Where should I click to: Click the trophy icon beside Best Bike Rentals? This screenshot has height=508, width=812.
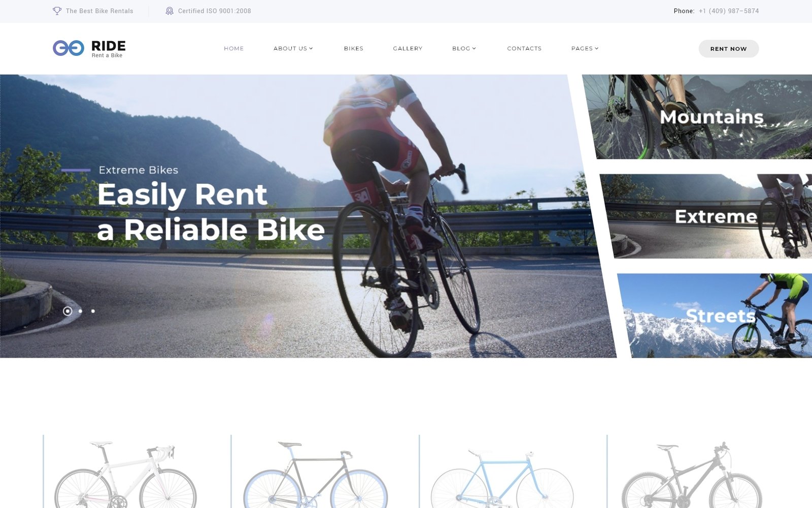click(x=57, y=11)
